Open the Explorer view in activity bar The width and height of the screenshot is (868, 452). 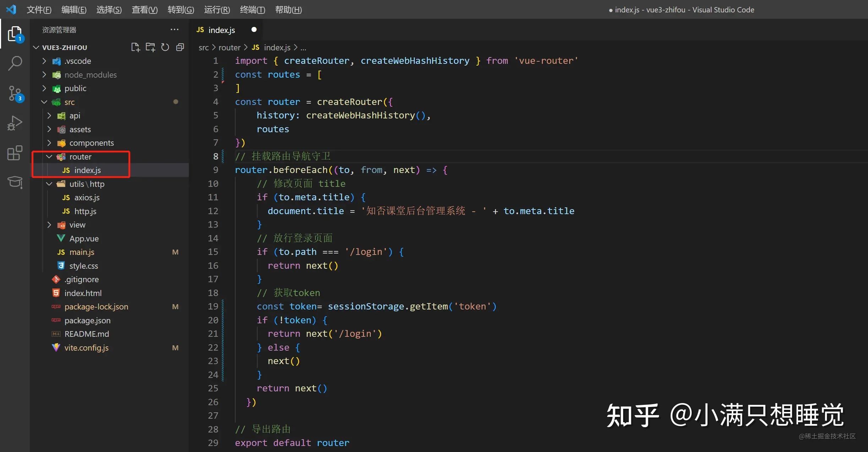15,34
